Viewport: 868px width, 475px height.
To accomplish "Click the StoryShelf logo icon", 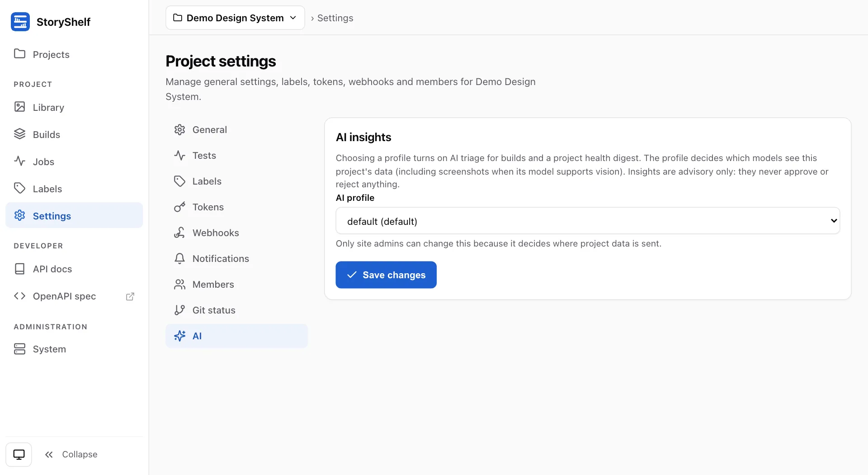I will click(x=20, y=22).
